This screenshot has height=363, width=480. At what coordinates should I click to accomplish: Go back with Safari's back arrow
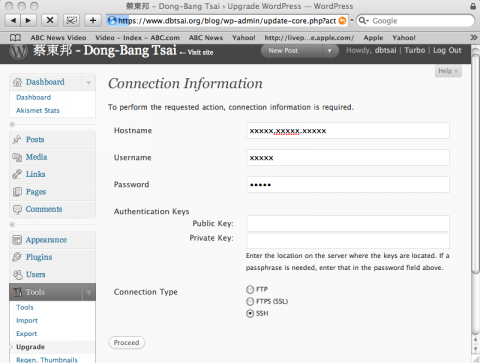13,21
